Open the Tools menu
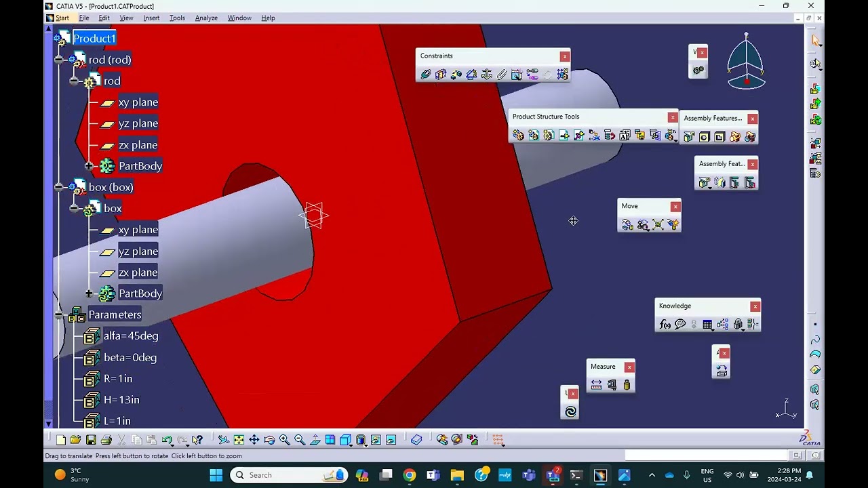Screen dimensions: 868x488 pyautogui.click(x=177, y=18)
